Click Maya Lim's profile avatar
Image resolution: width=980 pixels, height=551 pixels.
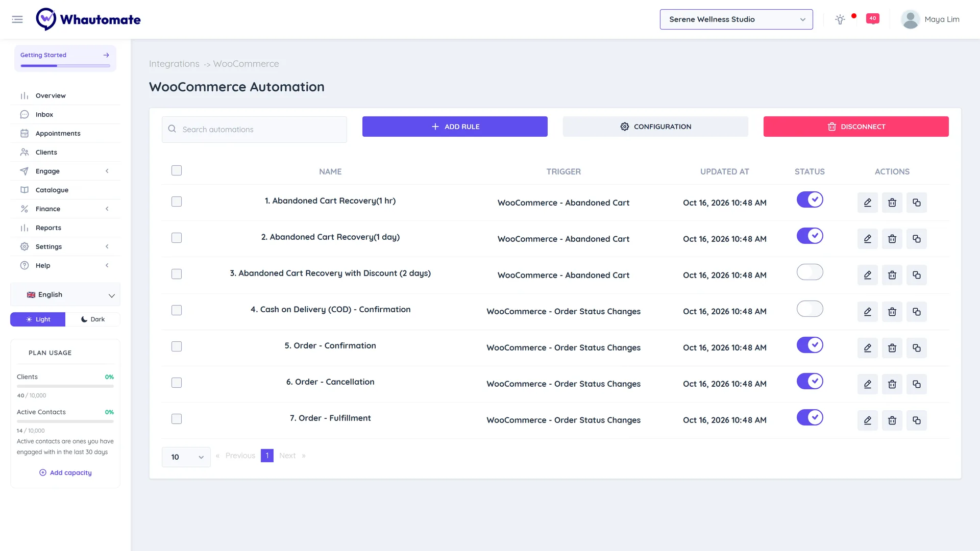tap(910, 19)
